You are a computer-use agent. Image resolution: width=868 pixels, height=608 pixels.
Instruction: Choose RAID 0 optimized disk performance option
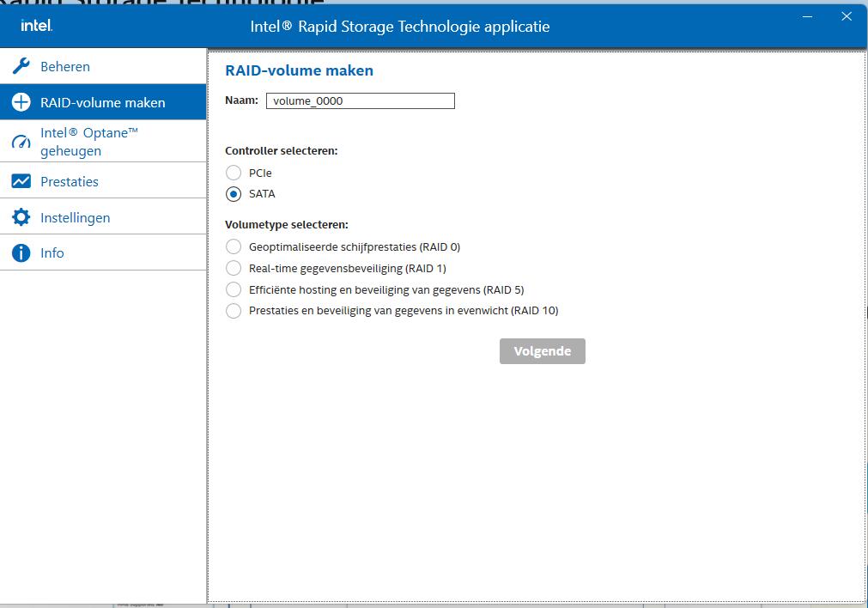click(x=234, y=246)
